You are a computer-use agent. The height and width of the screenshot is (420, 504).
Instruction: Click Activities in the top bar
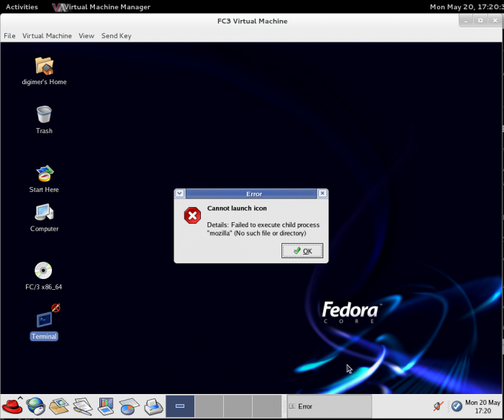click(x=22, y=7)
